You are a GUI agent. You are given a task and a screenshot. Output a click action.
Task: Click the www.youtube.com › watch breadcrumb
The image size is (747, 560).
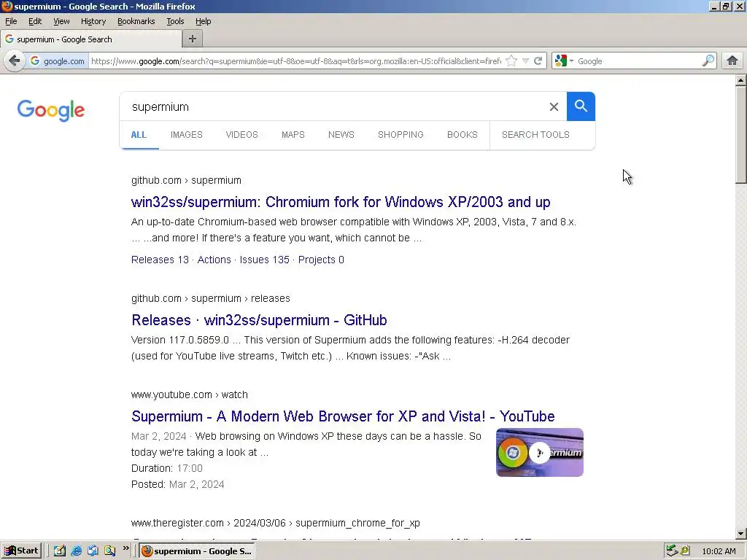click(x=190, y=394)
